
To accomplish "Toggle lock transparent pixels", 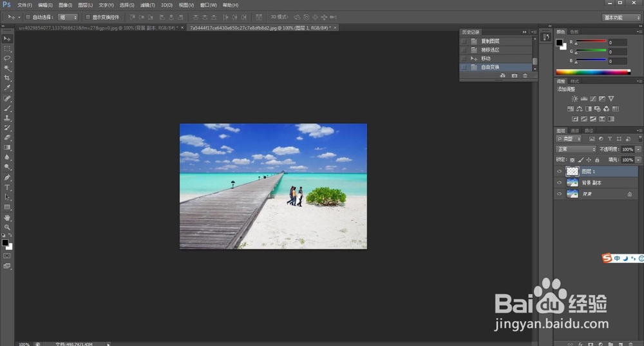I will [572, 160].
